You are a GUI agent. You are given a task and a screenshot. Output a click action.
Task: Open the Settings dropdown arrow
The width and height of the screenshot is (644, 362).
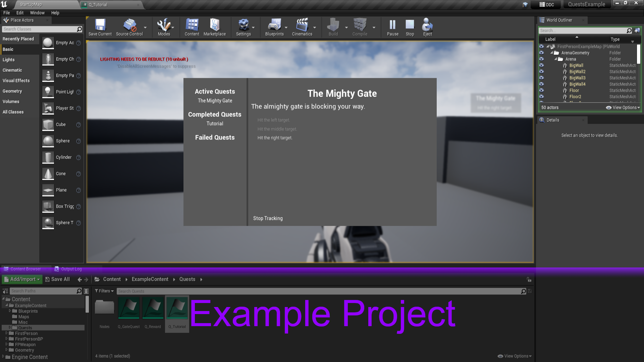tap(253, 28)
